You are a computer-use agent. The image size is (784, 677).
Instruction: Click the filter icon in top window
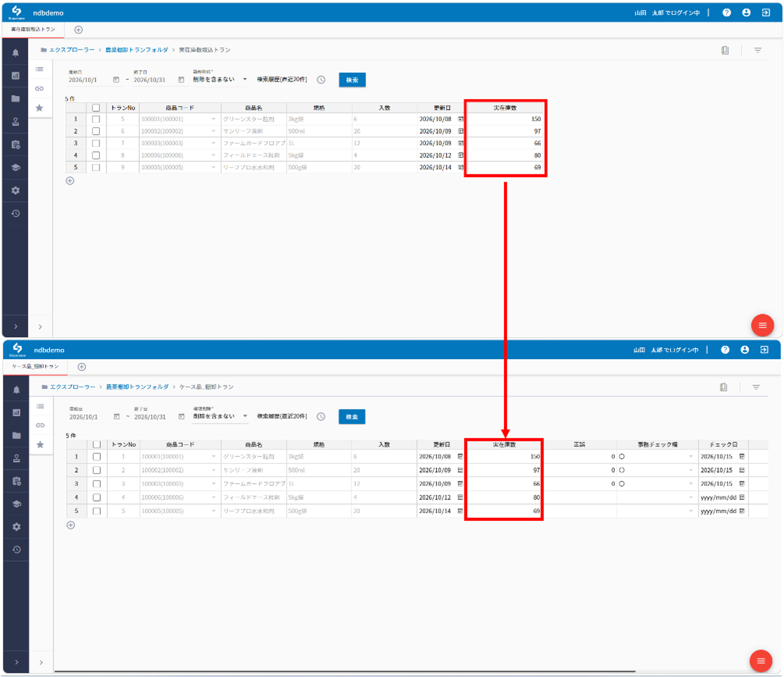pos(758,50)
